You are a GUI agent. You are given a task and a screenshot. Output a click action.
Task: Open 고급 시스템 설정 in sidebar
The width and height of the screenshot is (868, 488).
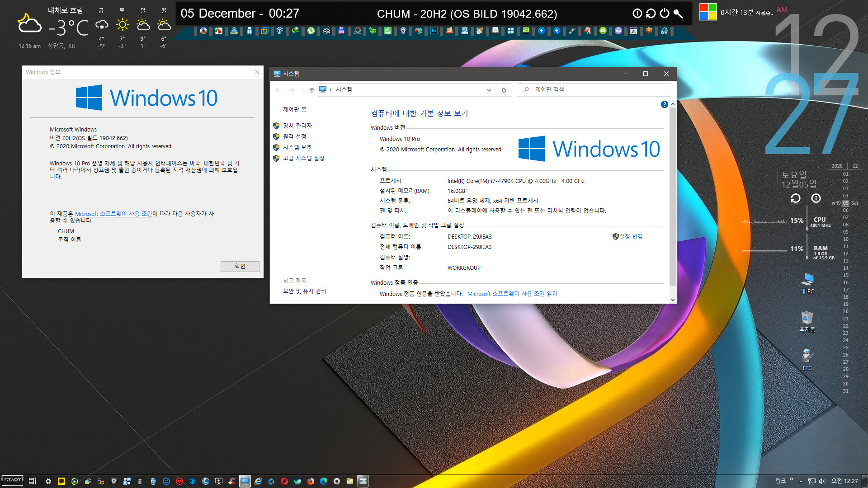303,158
